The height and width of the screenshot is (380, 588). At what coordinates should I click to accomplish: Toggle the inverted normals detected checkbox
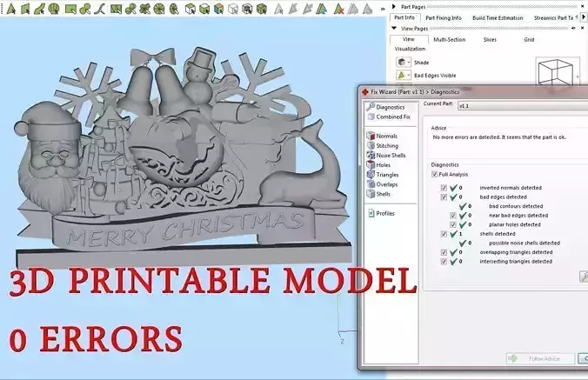[444, 188]
